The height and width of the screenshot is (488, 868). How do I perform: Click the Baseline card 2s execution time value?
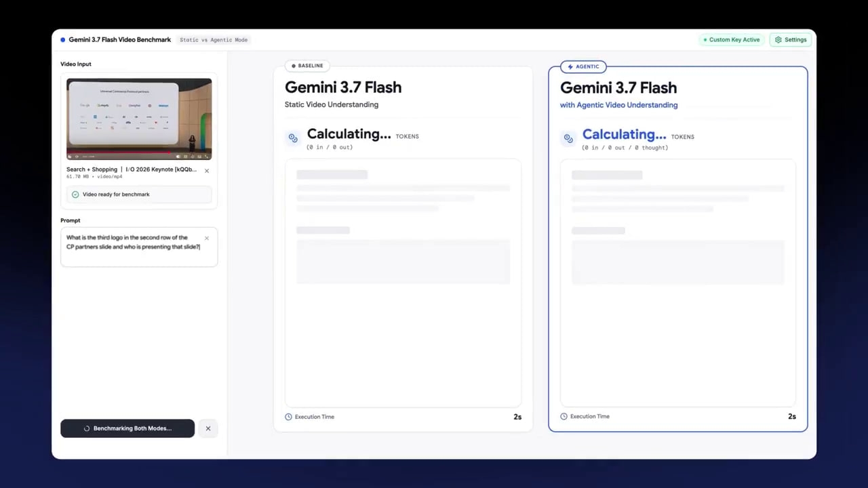click(517, 417)
